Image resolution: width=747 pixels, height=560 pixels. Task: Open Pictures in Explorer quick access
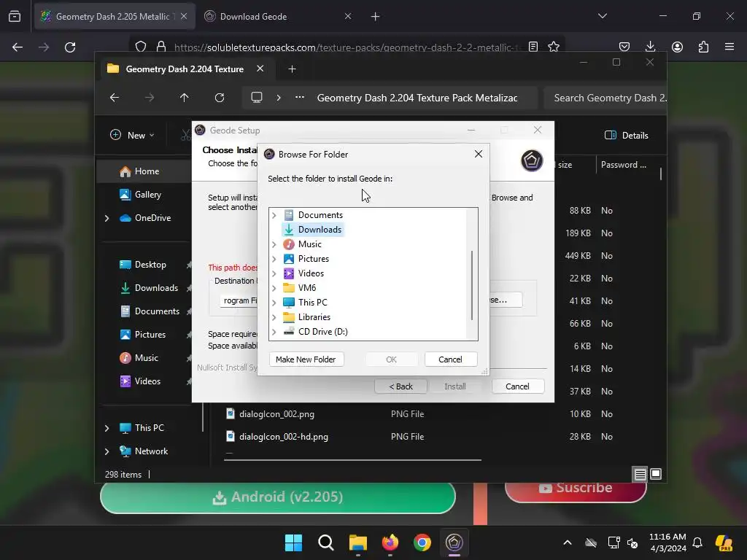point(150,335)
